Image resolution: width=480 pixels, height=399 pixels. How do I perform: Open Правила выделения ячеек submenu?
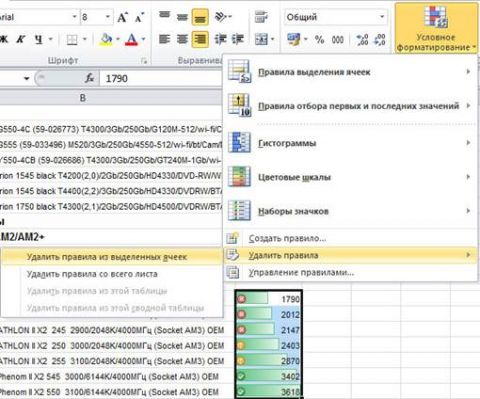tap(351, 72)
